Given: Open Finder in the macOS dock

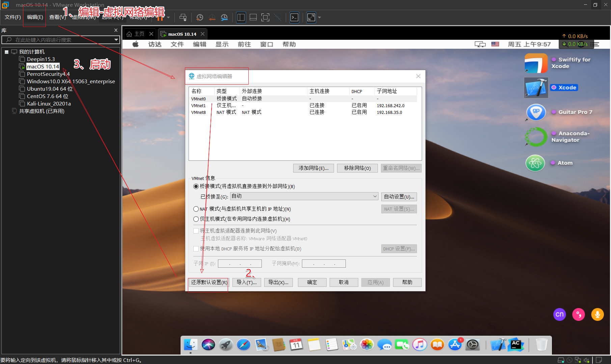Looking at the screenshot, I should [x=191, y=344].
